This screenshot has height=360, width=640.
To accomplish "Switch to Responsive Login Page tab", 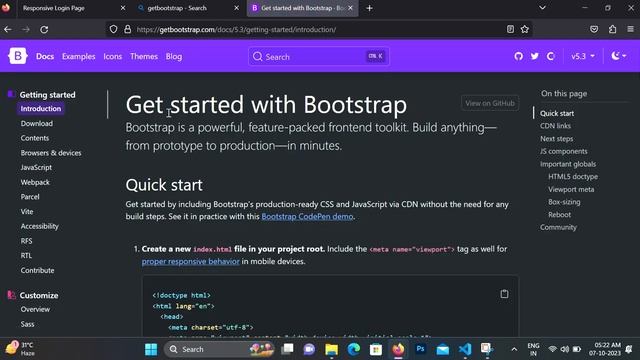I will click(68, 8).
